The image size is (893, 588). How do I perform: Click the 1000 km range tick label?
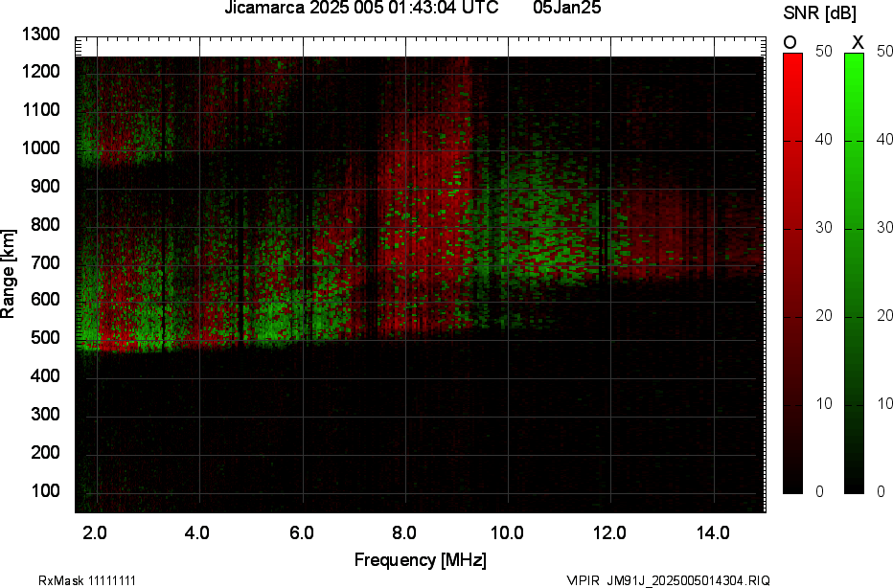click(x=41, y=148)
